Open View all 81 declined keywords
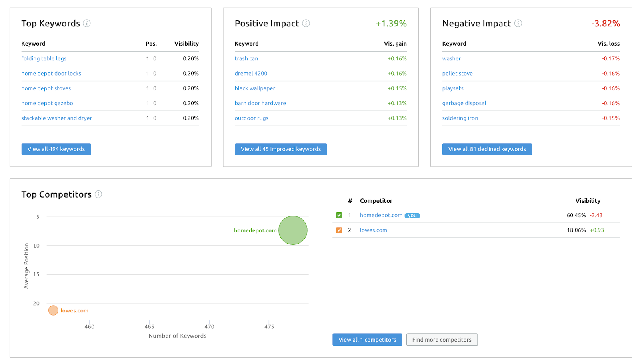This screenshot has width=640, height=364. pyautogui.click(x=487, y=149)
